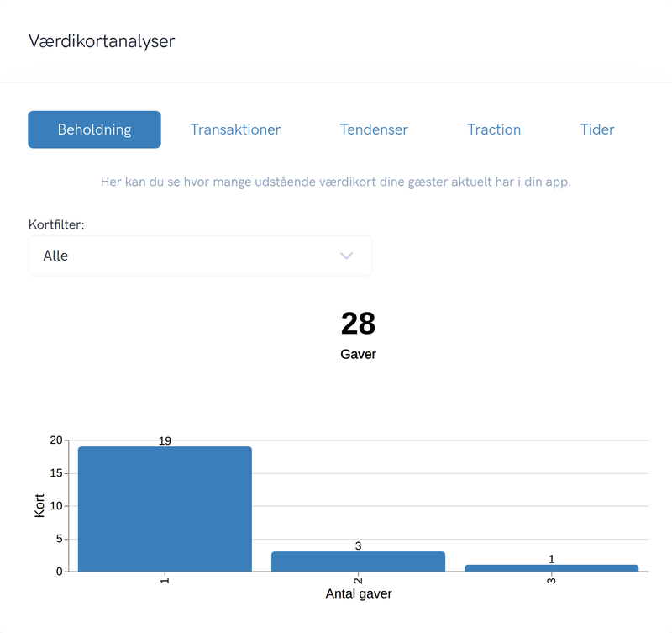Viewport: 672px width, 633px height.
Task: Expand Kortfilter using the chevron arrow
Action: tap(346, 256)
